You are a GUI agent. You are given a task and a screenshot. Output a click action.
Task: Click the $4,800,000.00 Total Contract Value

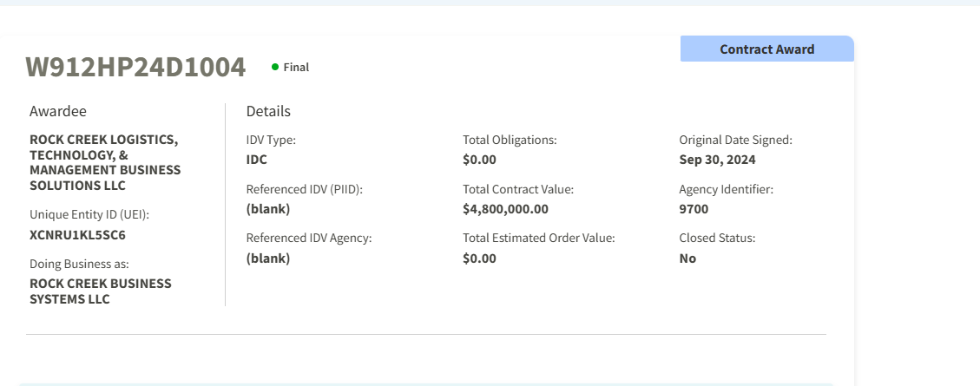[505, 209]
